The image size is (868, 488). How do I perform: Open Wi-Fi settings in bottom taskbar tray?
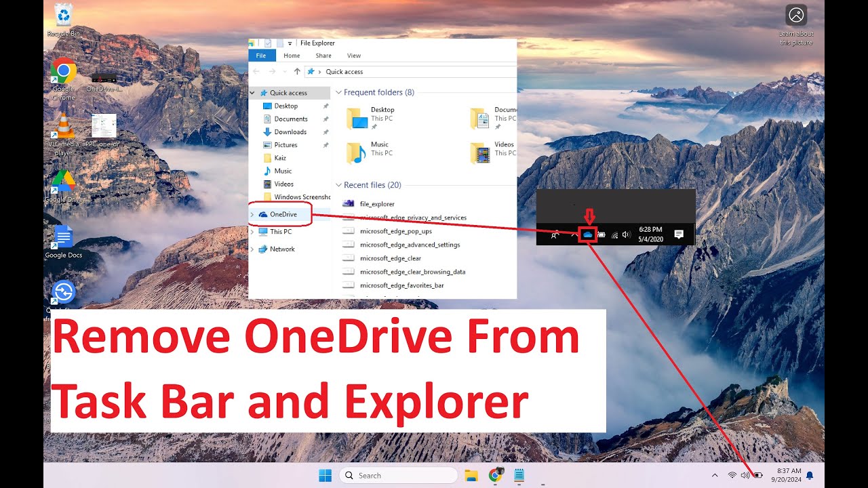[x=732, y=475]
